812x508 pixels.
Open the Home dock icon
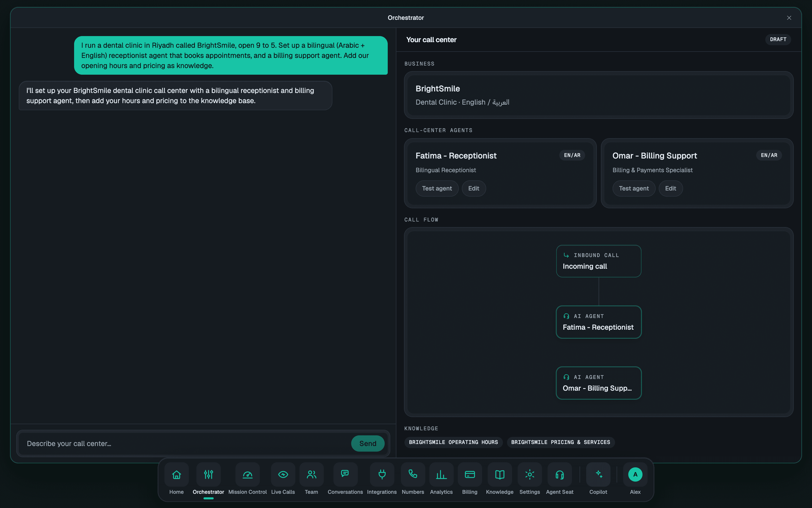177,474
